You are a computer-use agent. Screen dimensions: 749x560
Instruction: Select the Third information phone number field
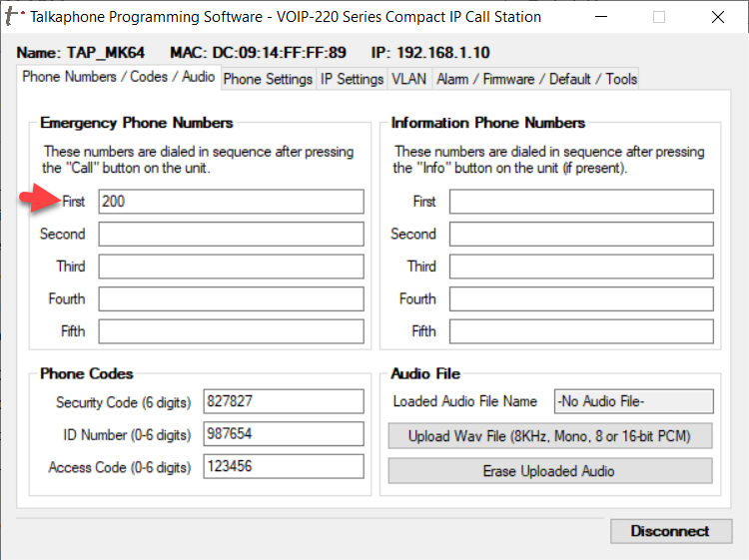click(x=581, y=267)
